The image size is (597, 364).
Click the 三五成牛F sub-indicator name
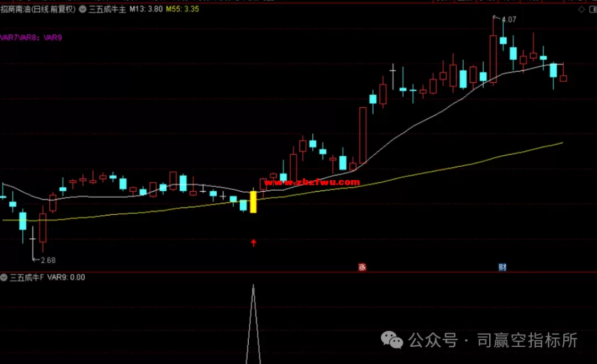pos(27,277)
